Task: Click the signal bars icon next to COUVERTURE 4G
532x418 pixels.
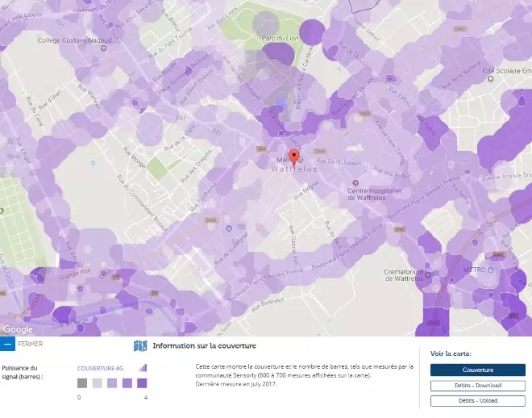Action: coord(143,368)
